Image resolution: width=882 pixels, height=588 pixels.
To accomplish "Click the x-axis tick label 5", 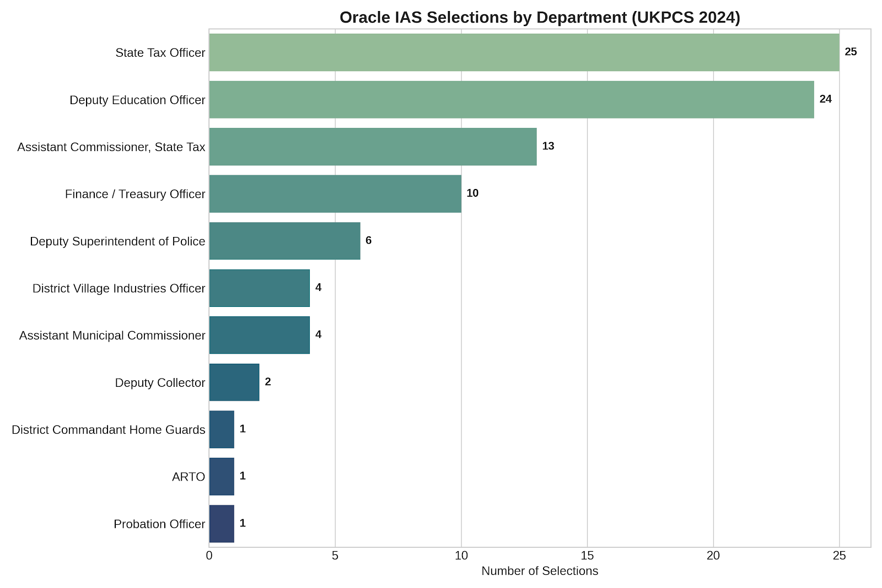I will tap(335, 557).
